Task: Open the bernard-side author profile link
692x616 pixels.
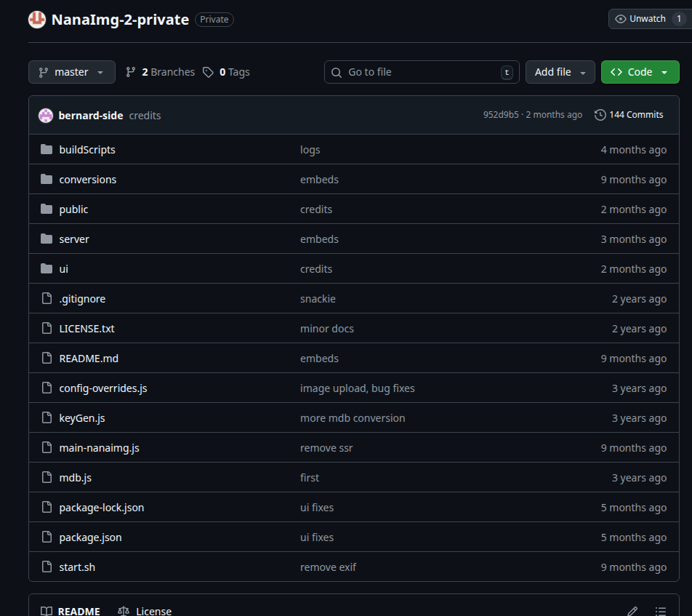Action: (91, 115)
